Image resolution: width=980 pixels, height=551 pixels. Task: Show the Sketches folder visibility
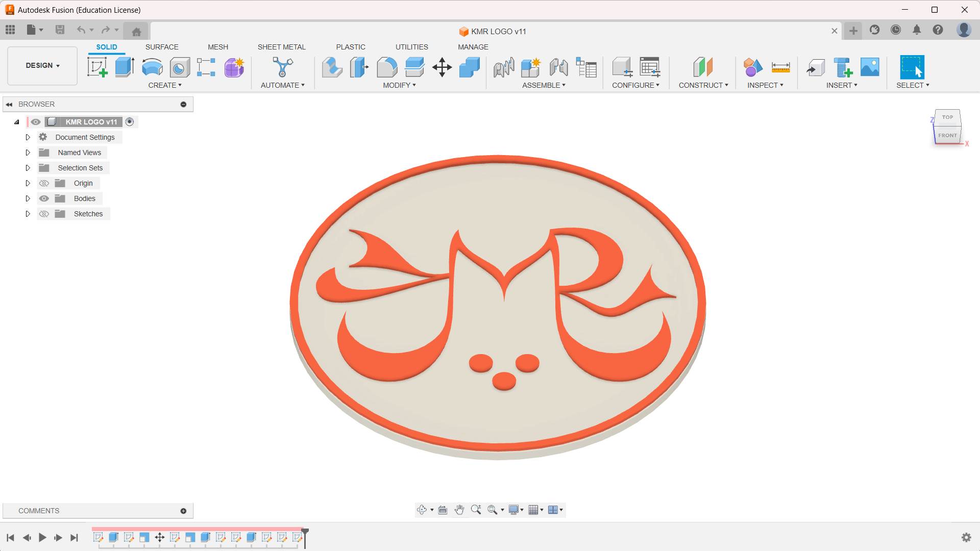point(44,214)
